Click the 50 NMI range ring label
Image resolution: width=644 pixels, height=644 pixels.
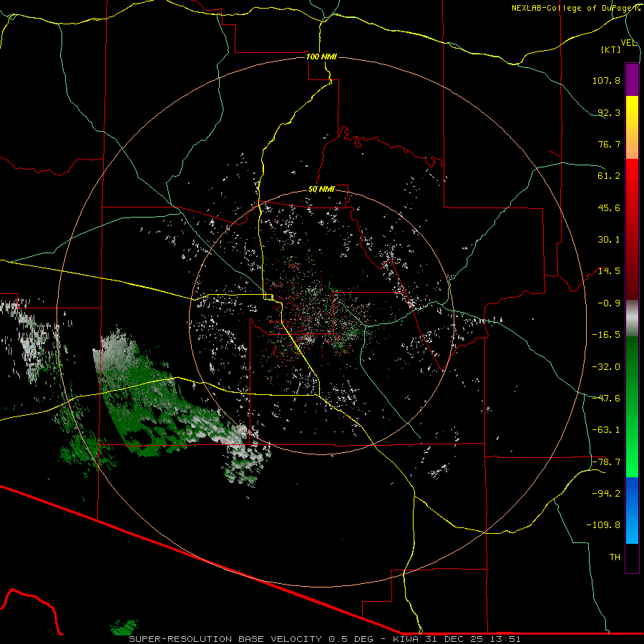point(321,190)
